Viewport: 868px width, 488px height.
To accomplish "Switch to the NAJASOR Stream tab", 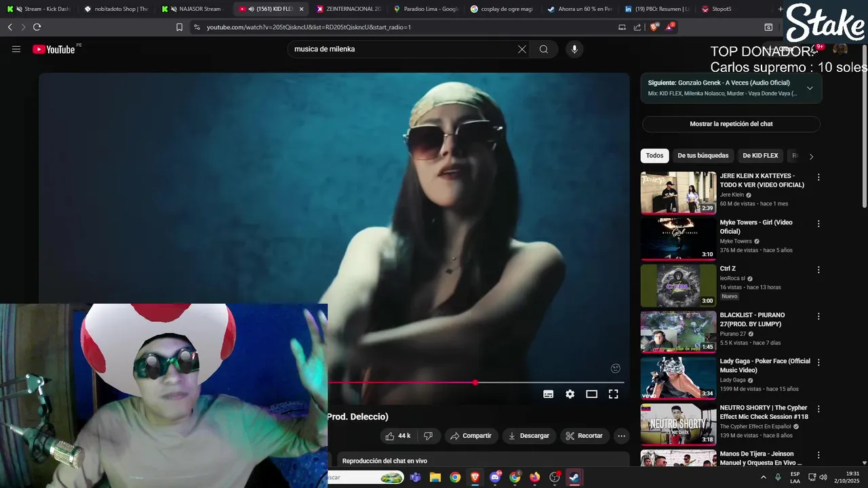I will click(x=194, y=9).
